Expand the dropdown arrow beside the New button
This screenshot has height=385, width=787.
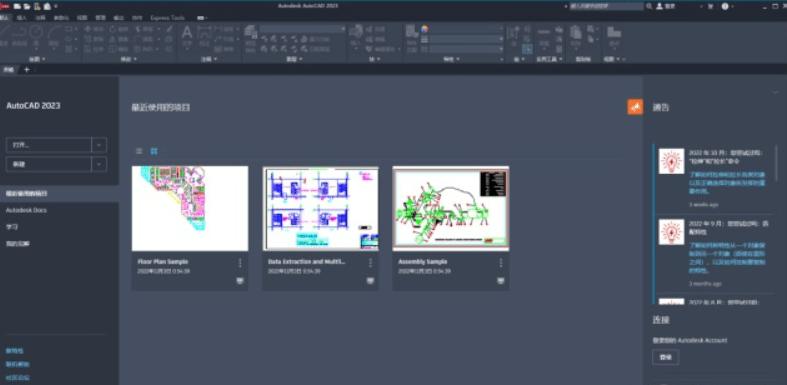click(99, 164)
